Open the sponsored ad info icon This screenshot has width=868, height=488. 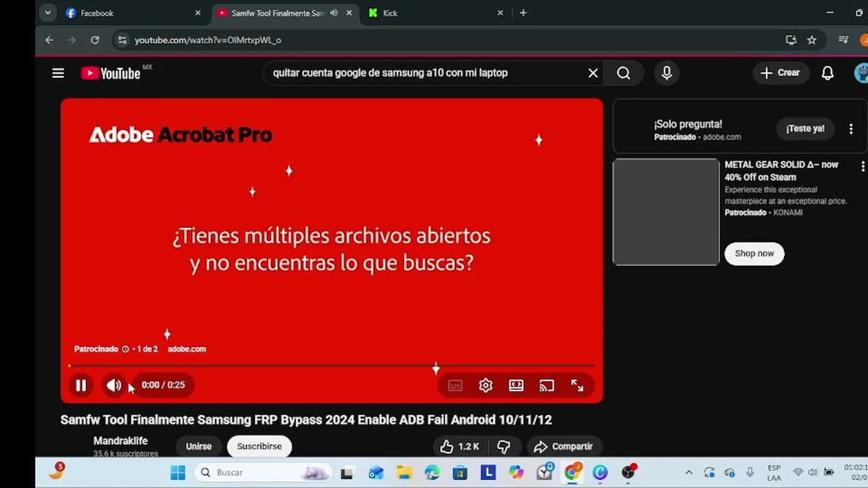pos(125,349)
